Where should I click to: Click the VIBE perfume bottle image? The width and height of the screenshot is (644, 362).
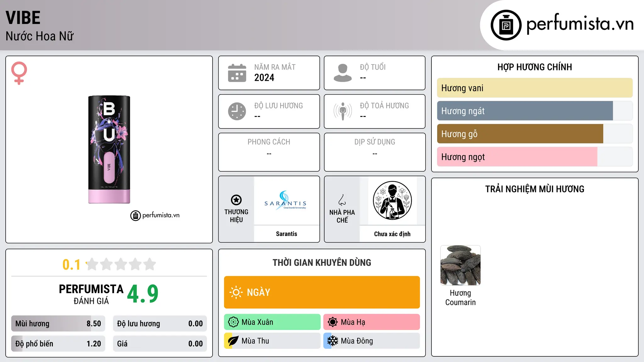coord(109,150)
